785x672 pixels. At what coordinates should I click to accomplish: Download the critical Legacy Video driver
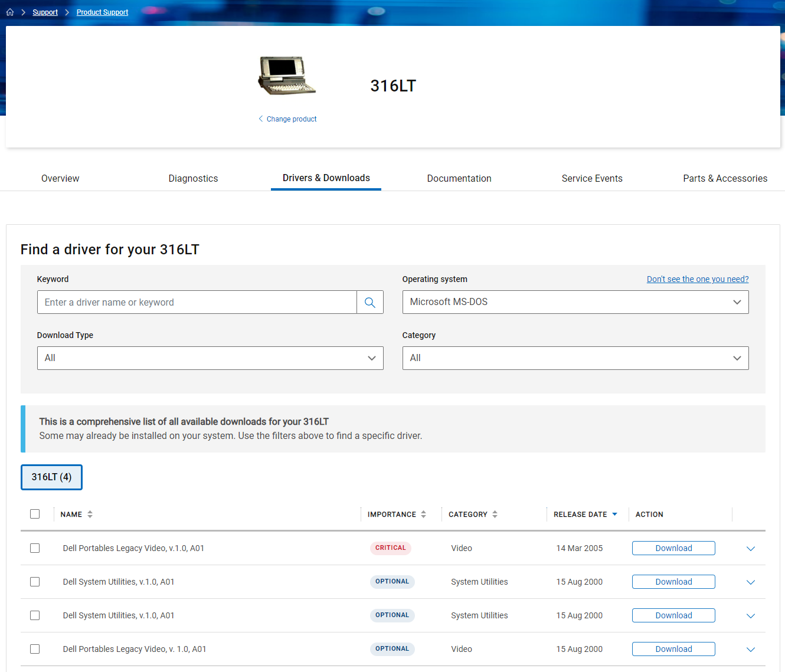click(673, 548)
